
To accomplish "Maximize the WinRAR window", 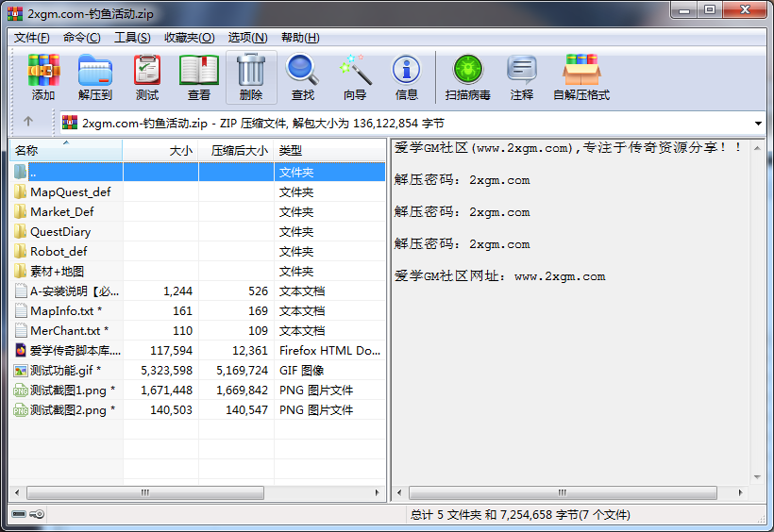I will [709, 9].
